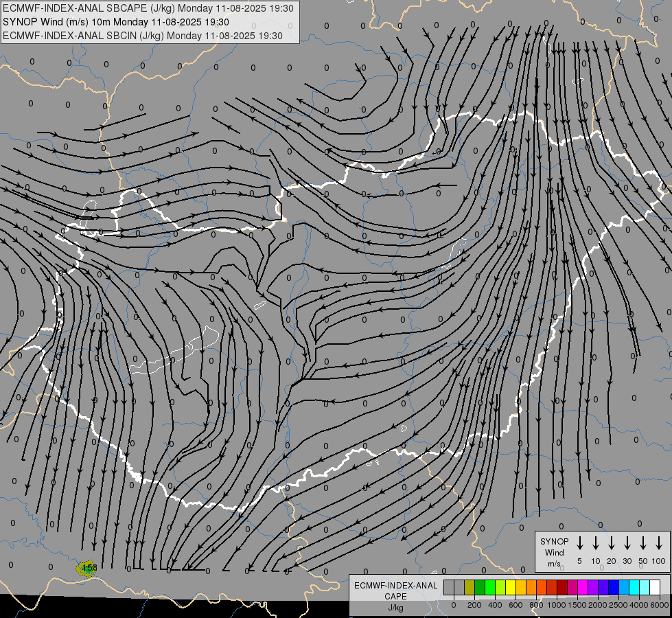Image resolution: width=672 pixels, height=618 pixels.
Task: Click the wind arrow labeled 5
Action: (x=579, y=543)
